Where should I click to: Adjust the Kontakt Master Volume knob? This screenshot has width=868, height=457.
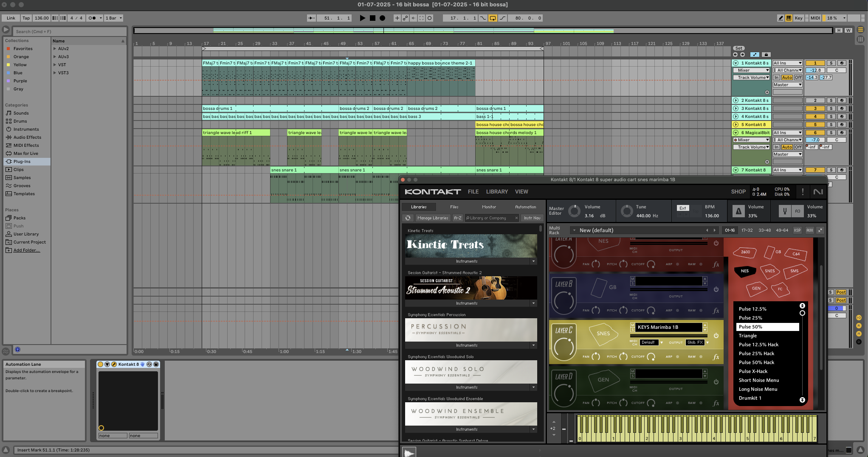click(x=574, y=211)
